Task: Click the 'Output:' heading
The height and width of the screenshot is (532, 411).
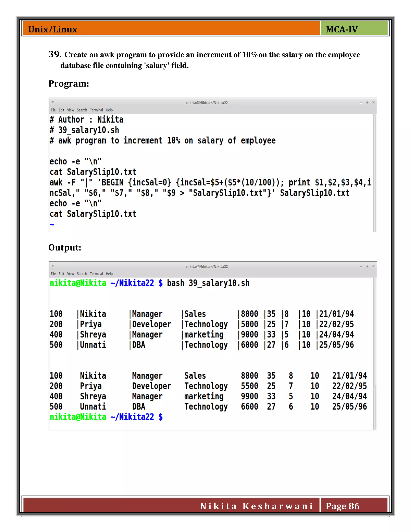Action: [x=65, y=248]
